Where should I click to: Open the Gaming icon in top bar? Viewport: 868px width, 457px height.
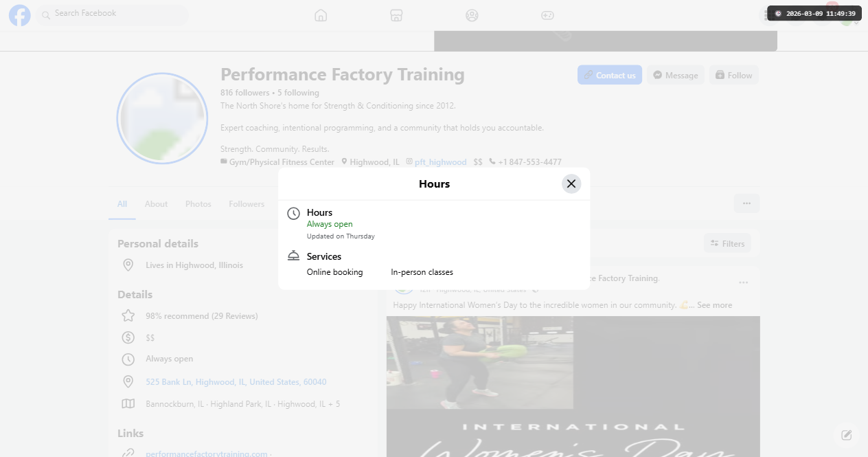pos(547,15)
